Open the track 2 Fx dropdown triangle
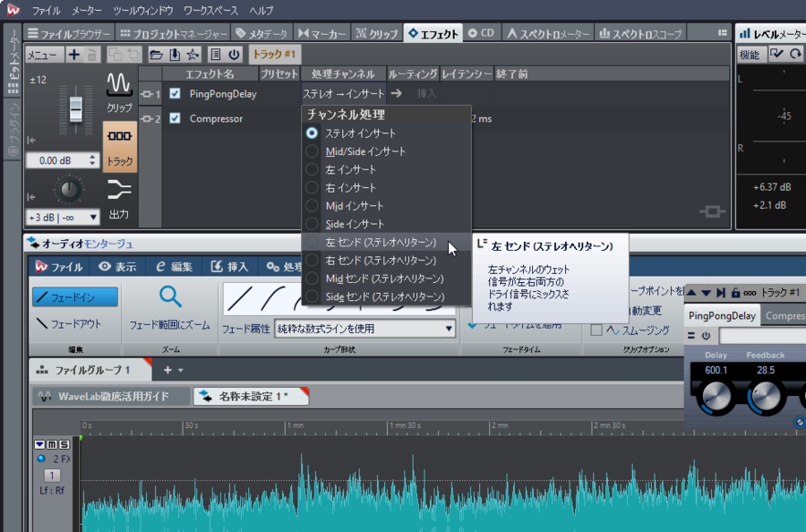This screenshot has width=806, height=532. (x=39, y=444)
